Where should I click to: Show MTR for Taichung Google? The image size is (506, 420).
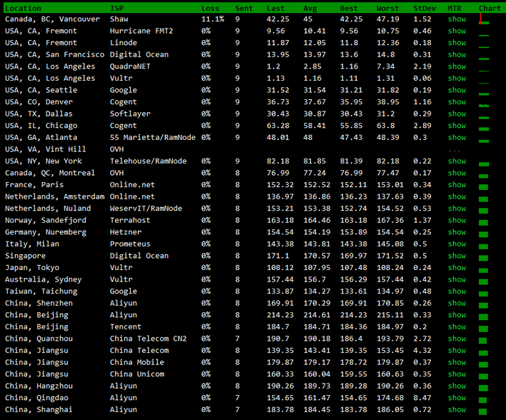pos(457,291)
